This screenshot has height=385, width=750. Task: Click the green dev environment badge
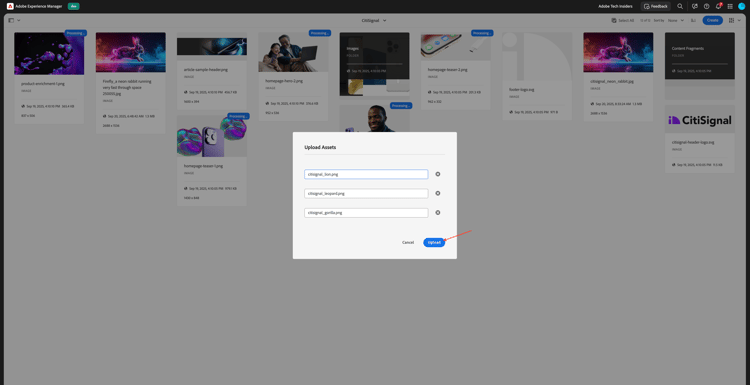tap(74, 6)
